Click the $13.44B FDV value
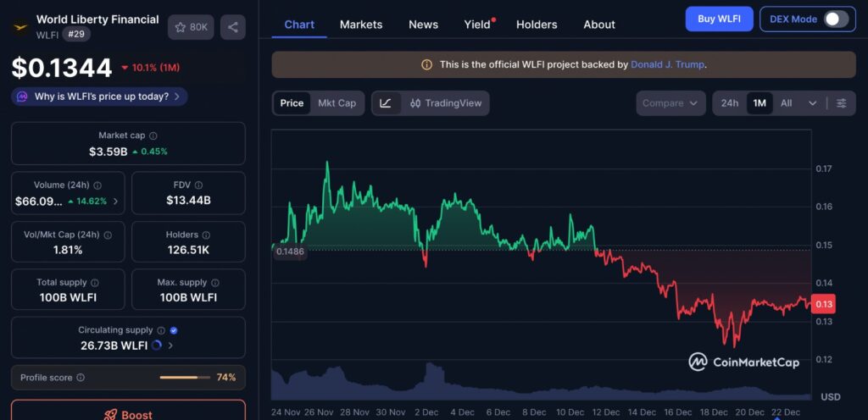The height and width of the screenshot is (420, 868). coord(188,201)
